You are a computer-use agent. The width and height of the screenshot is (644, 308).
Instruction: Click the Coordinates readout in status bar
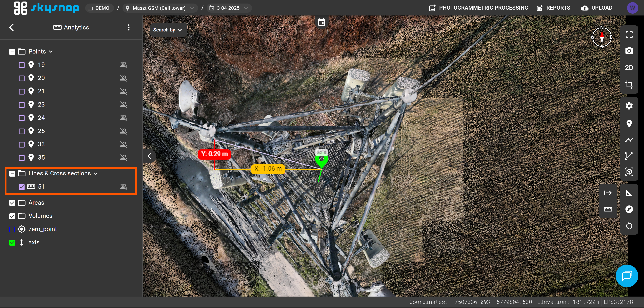coord(471,302)
